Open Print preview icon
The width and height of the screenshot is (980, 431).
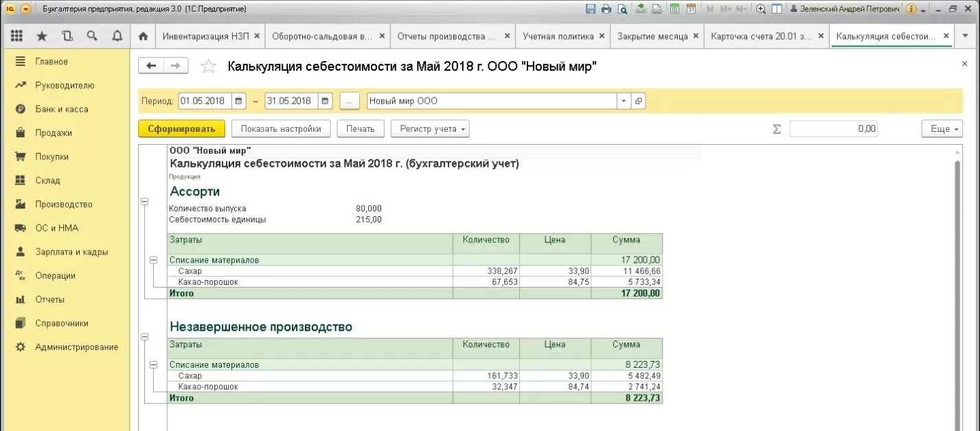[622, 9]
